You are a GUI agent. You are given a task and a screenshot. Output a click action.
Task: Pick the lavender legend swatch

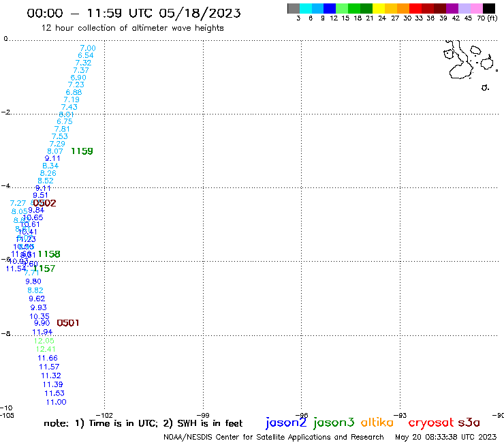[x=464, y=8]
